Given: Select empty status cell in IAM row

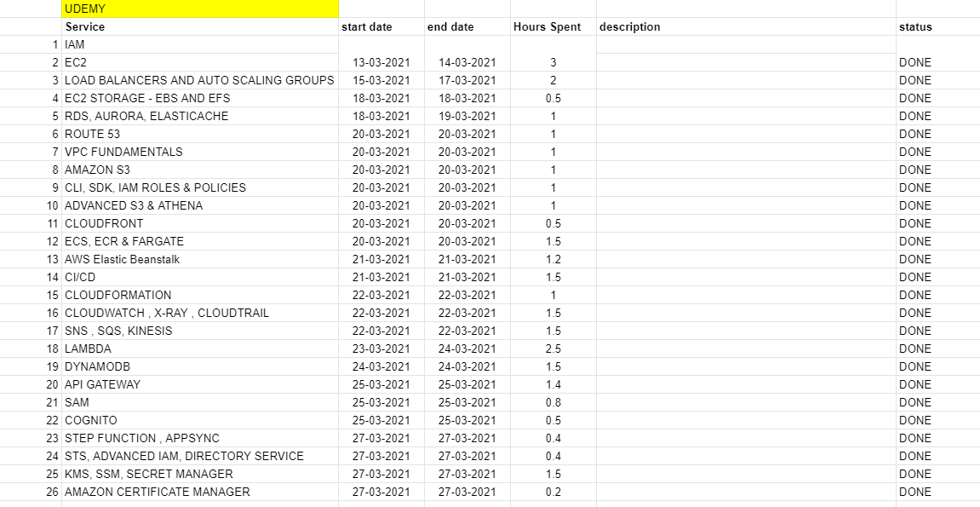Looking at the screenshot, I should [938, 45].
